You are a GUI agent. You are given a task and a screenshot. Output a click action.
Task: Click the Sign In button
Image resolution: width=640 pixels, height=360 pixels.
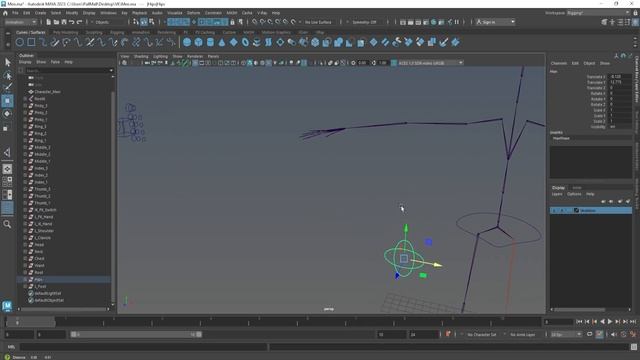[x=495, y=22]
